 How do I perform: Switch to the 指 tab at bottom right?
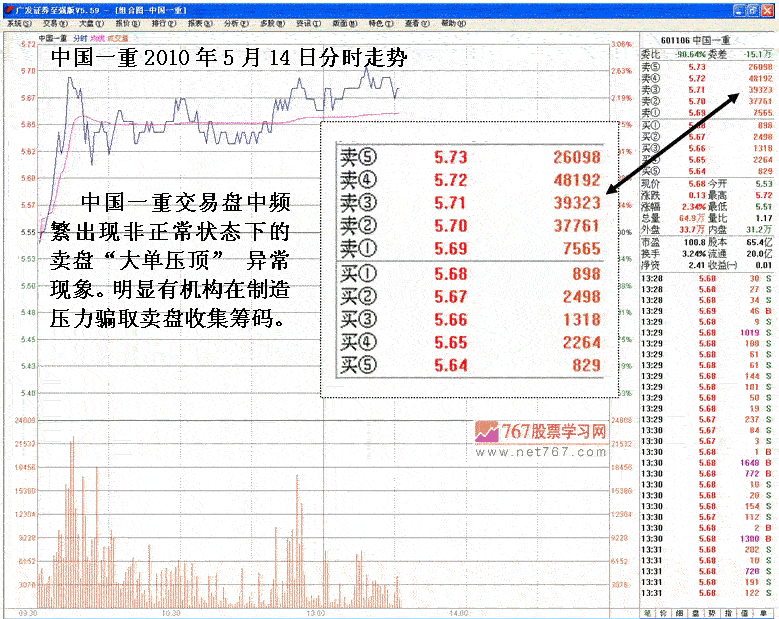point(729,614)
